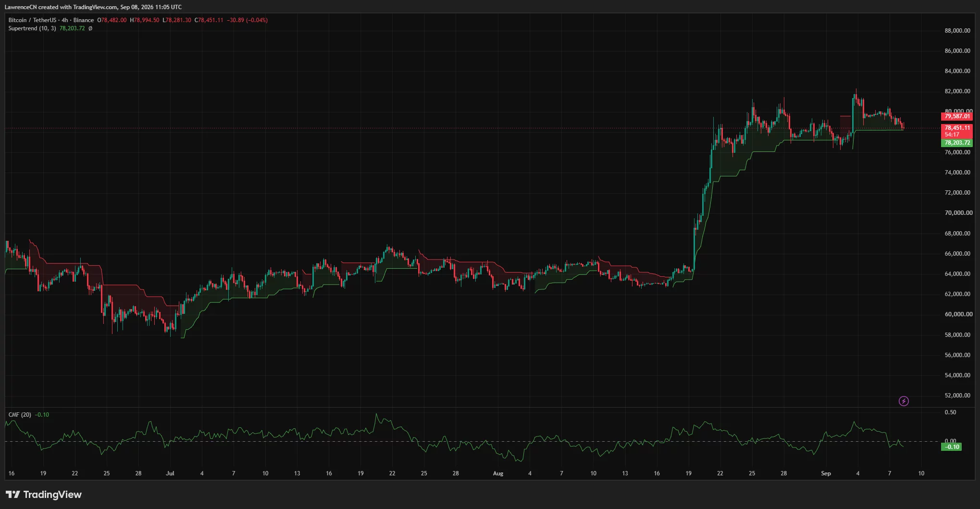Click the green −0.10 CMF axis tag

point(952,447)
